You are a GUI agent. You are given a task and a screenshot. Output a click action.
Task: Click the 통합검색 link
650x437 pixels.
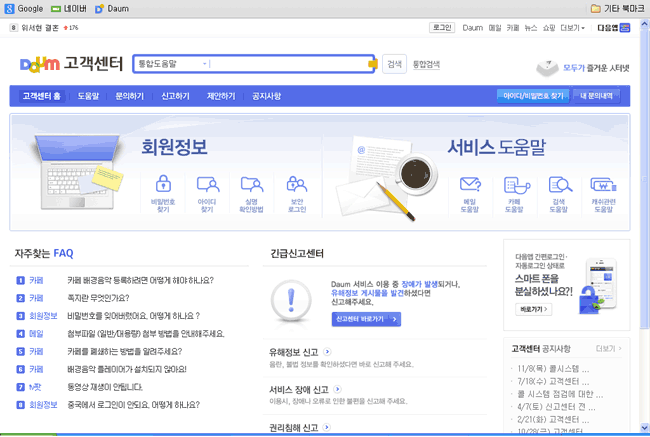426,64
